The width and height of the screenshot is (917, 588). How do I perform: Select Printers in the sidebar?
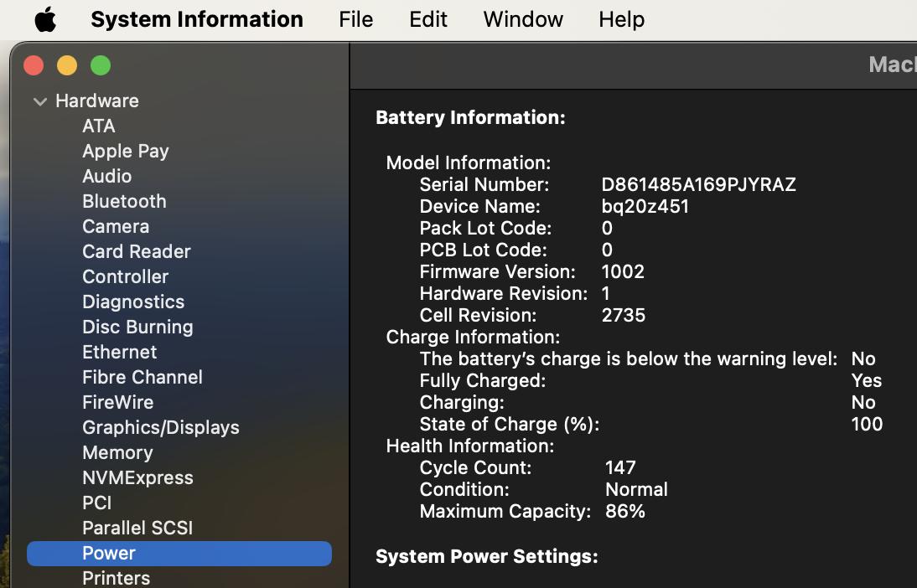tap(117, 578)
